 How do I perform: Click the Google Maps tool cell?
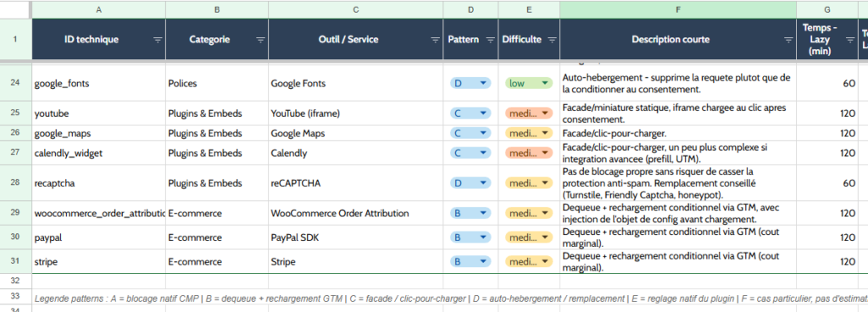tap(355, 133)
